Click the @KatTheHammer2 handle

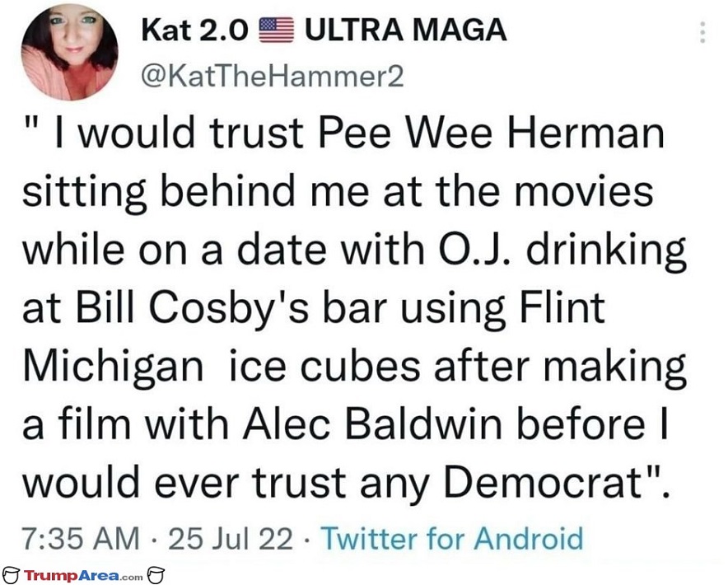(x=272, y=76)
